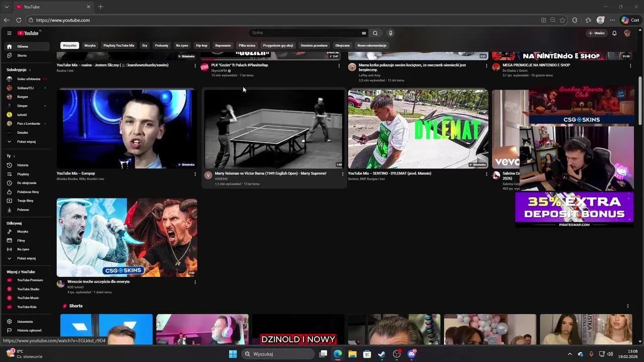The width and height of the screenshot is (644, 362).
Task: Open the on-screen keyboard in the search box
Action: pos(364,33)
